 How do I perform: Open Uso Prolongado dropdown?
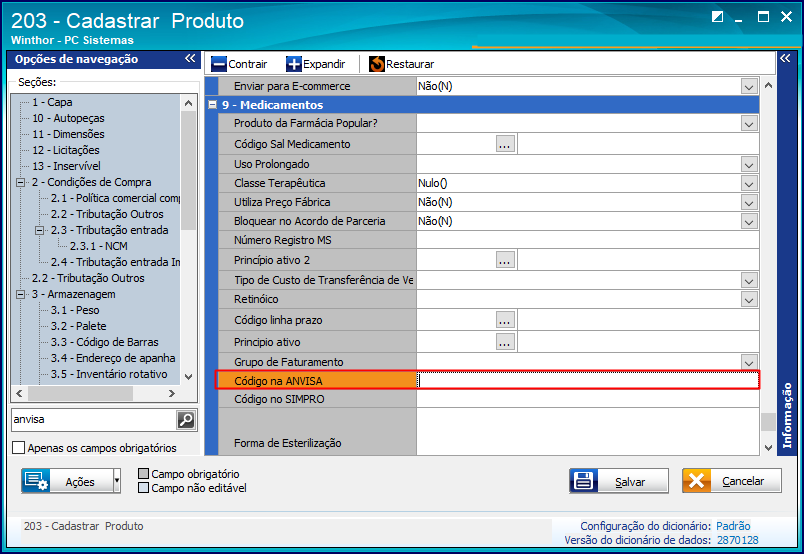pos(749,164)
